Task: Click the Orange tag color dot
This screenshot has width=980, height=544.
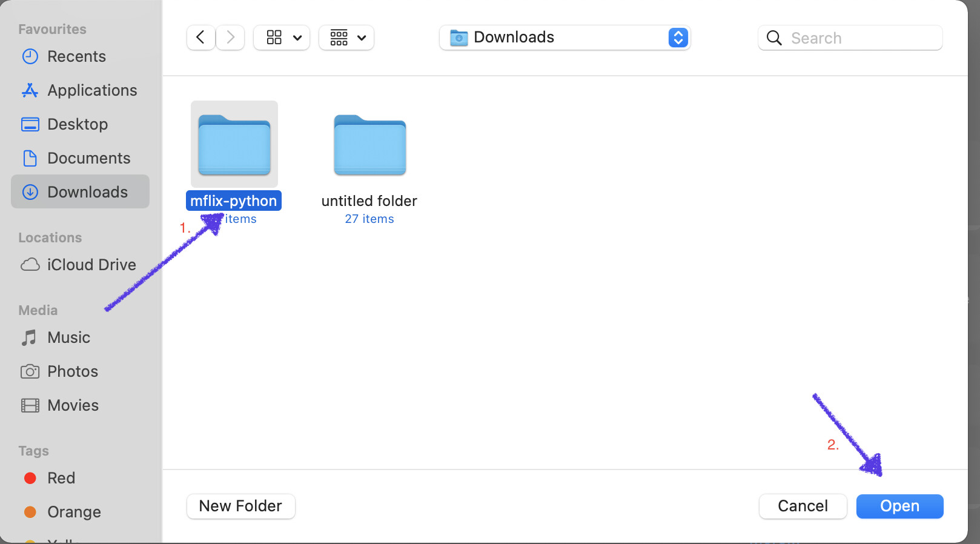Action: point(30,512)
